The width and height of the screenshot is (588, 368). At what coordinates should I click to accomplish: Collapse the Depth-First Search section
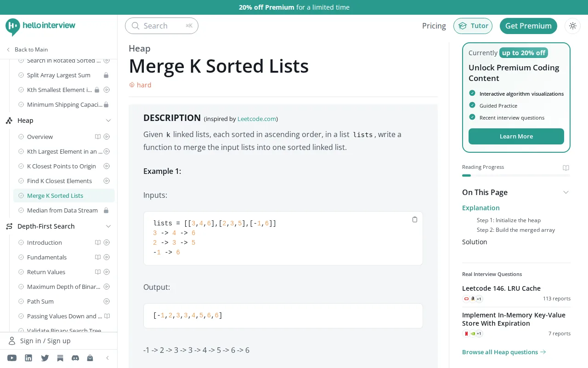click(x=108, y=226)
